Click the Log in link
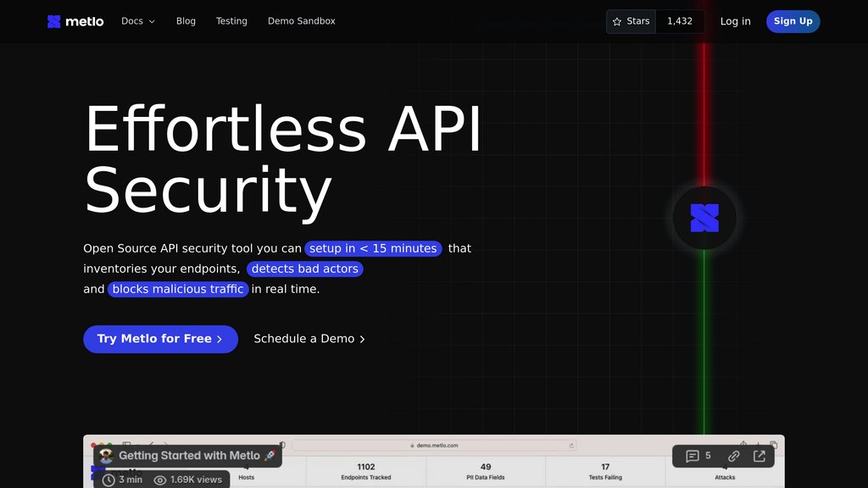 click(x=735, y=21)
